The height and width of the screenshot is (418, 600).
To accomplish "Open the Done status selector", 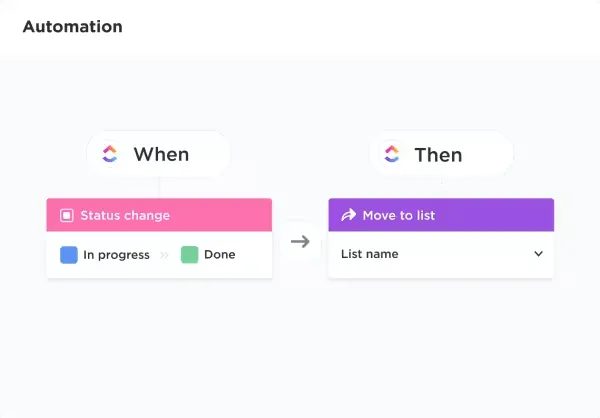I will click(208, 255).
